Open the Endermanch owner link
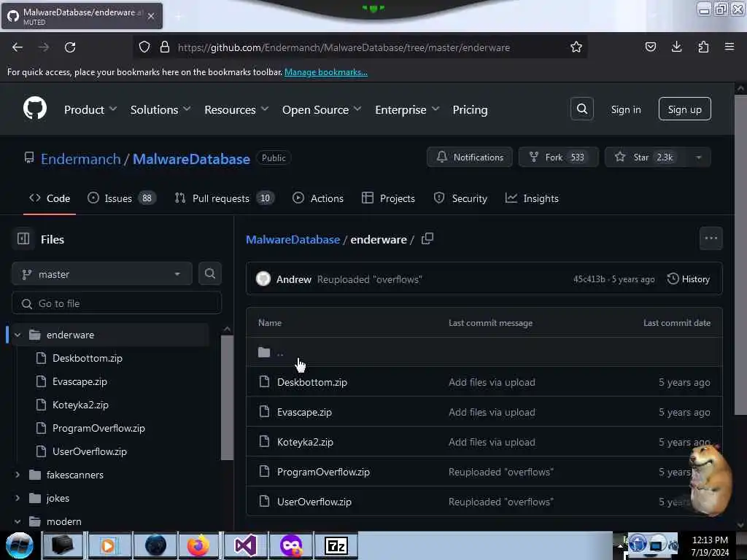 click(x=80, y=158)
